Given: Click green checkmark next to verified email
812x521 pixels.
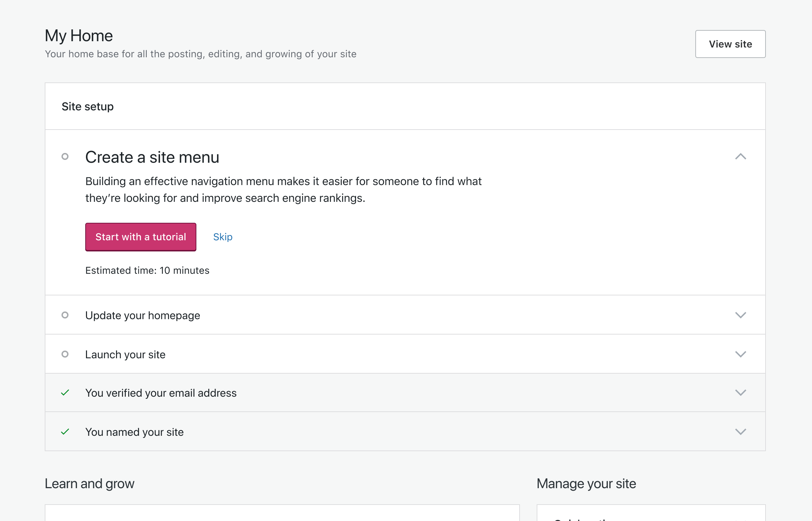Looking at the screenshot, I should (65, 392).
